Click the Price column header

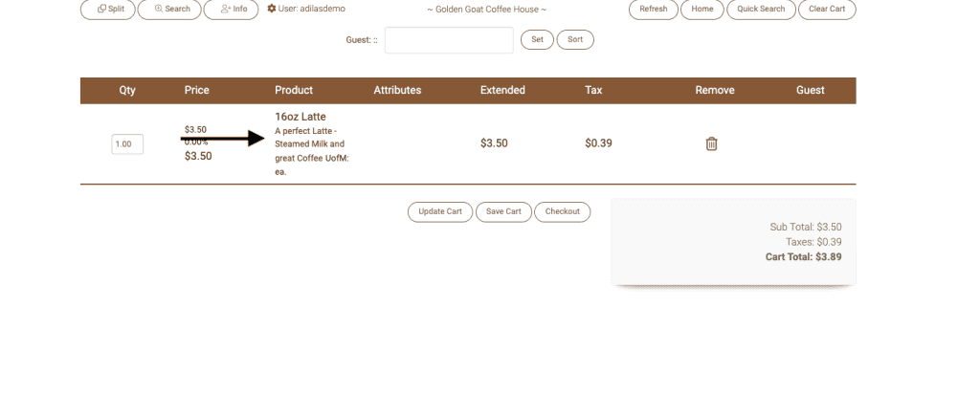tap(196, 90)
